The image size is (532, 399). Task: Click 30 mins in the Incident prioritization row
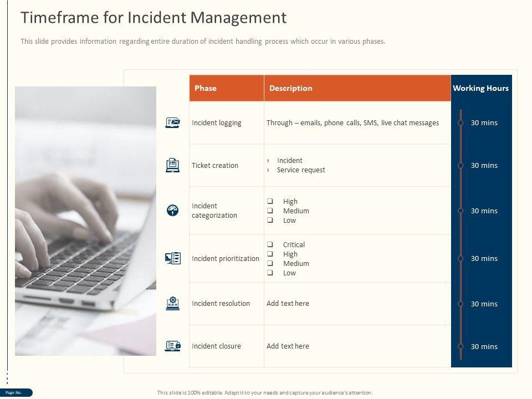[484, 259]
